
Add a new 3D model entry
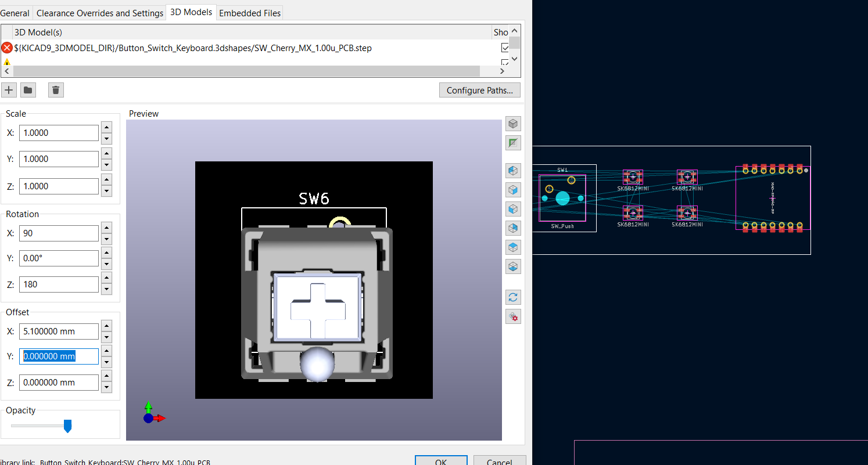9,90
